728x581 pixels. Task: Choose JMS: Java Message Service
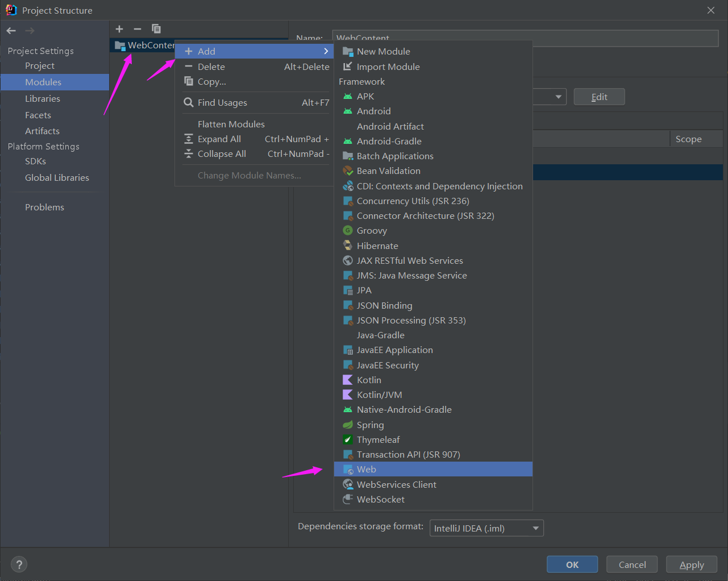433,276
